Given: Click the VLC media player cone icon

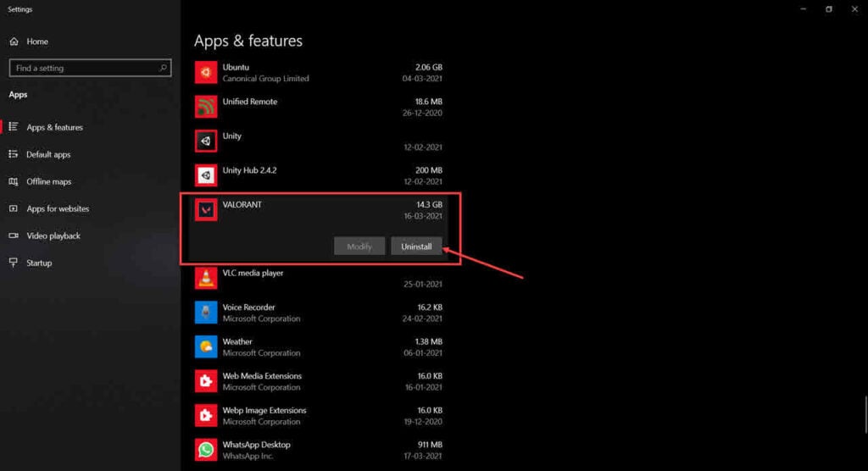Looking at the screenshot, I should click(205, 279).
